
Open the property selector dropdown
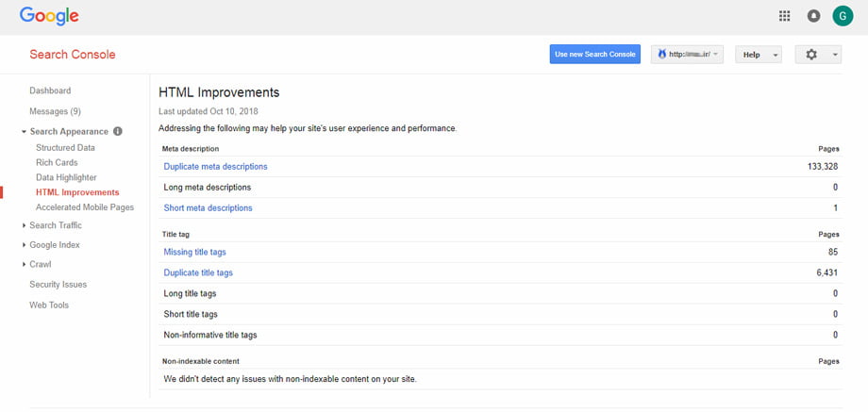coord(687,54)
